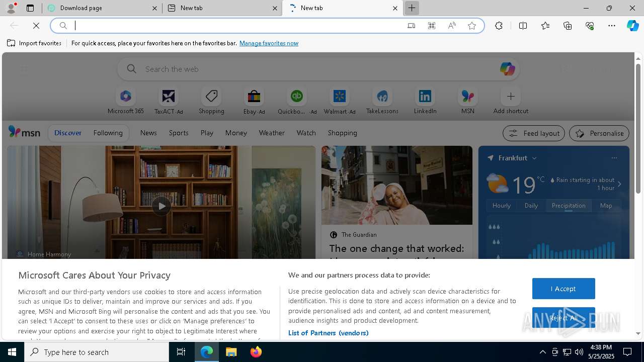Open a new tab with plus button
The width and height of the screenshot is (644, 362).
click(412, 8)
